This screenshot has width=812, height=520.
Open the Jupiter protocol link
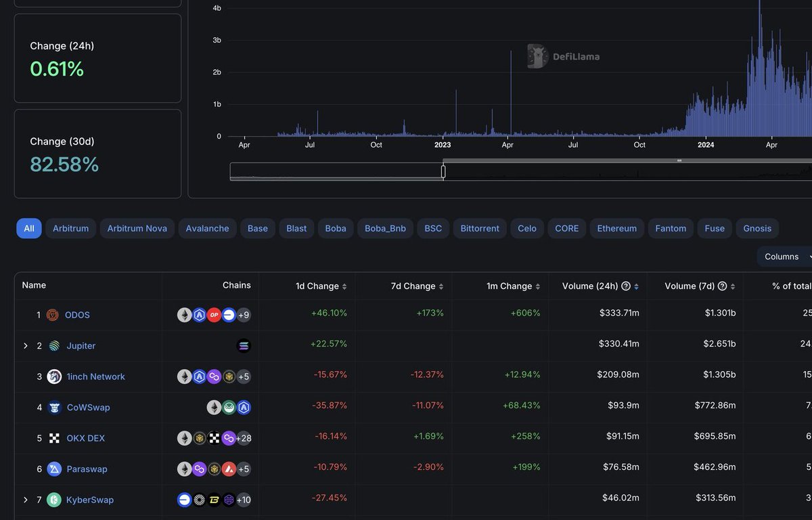point(81,346)
